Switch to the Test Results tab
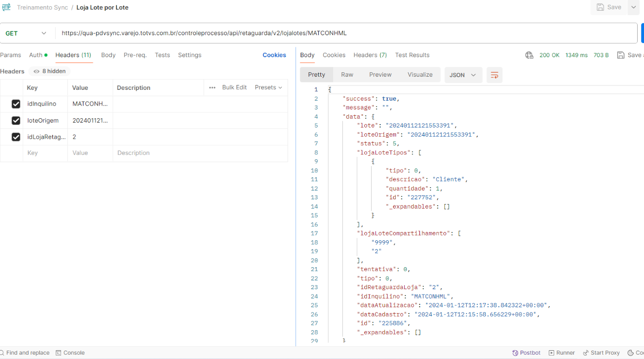This screenshot has width=644, height=359. (x=412, y=55)
